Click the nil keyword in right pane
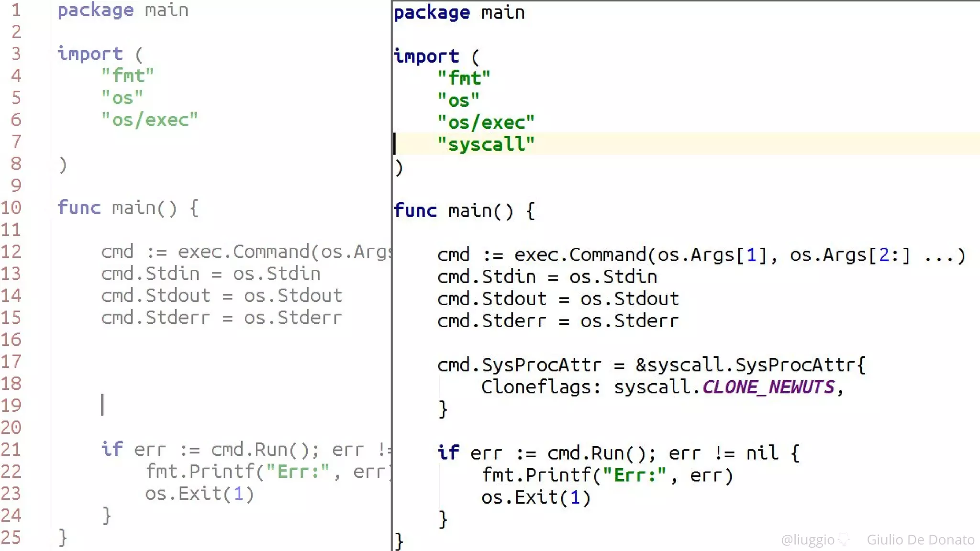Viewport: 980px width, 551px height. tap(762, 452)
